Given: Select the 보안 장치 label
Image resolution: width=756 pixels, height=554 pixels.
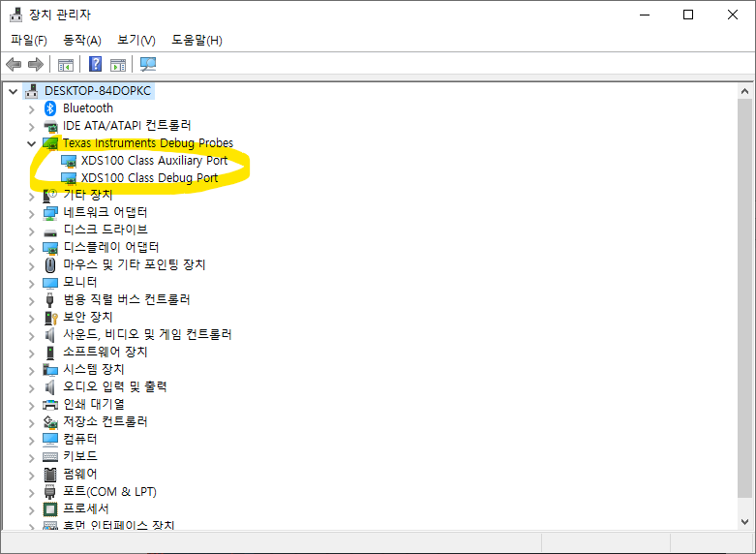Looking at the screenshot, I should coord(88,317).
